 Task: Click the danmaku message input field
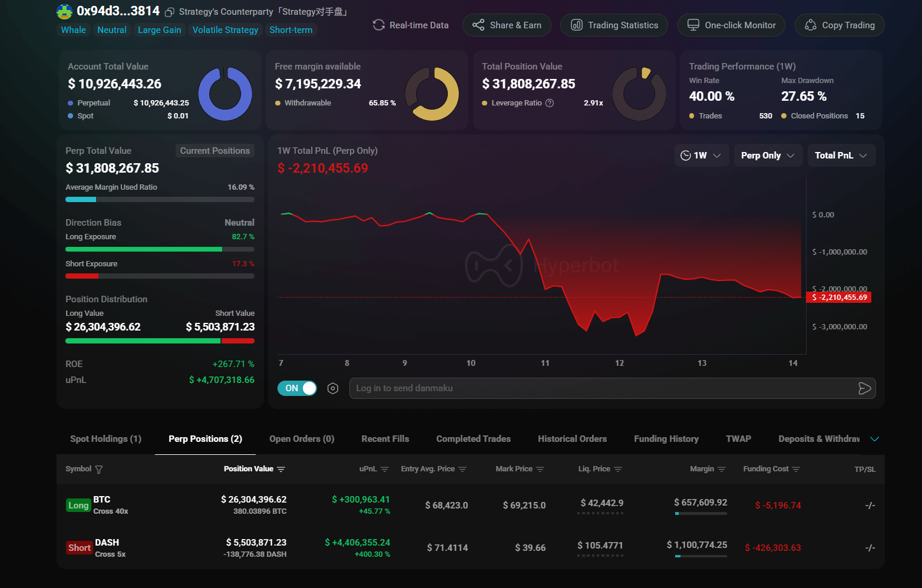tap(601, 388)
